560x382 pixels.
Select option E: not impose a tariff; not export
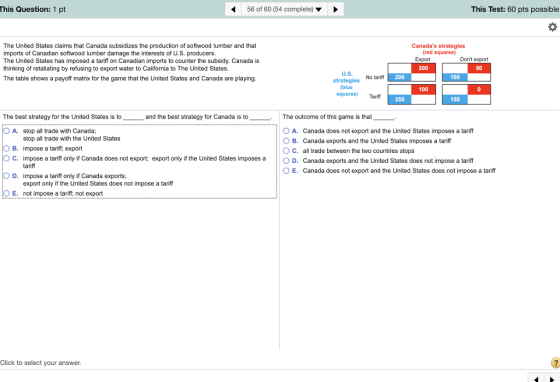tap(6, 193)
